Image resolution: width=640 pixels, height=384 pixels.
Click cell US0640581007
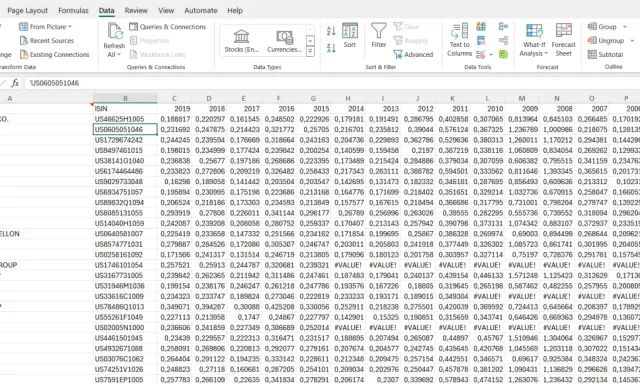point(125,234)
